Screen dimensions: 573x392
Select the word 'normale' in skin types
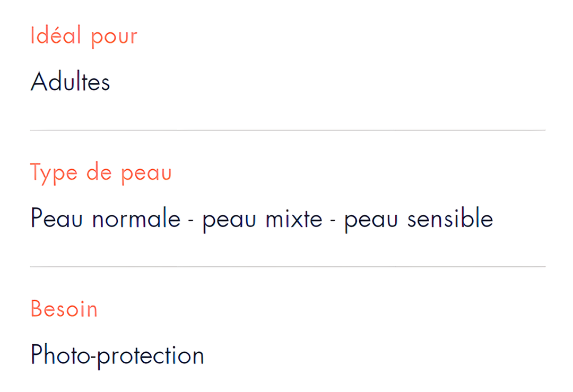(136, 219)
